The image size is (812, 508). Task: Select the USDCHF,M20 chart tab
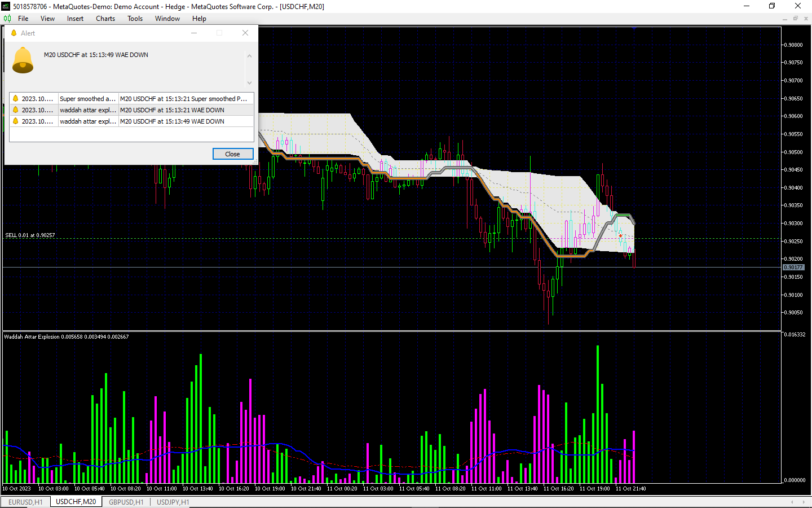(76, 501)
